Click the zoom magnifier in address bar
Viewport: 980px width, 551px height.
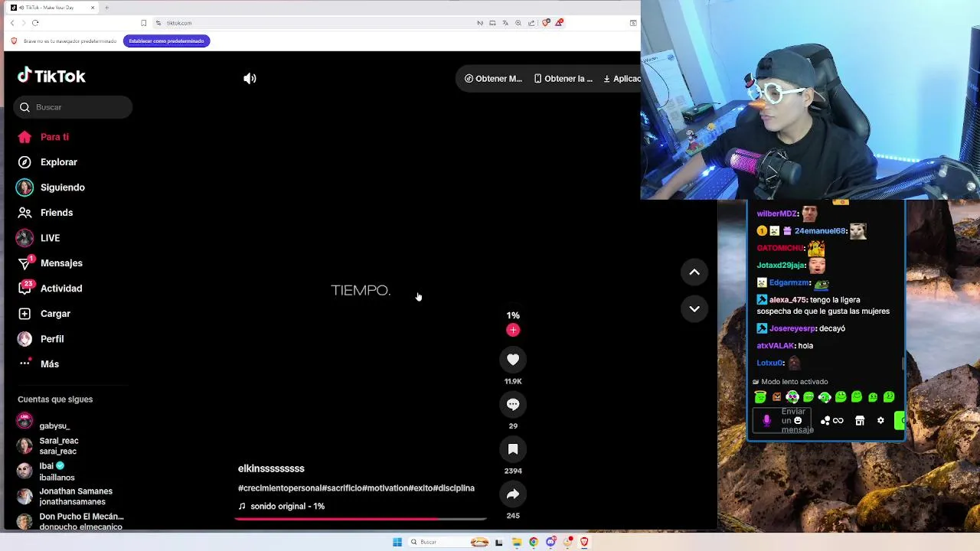pyautogui.click(x=518, y=23)
